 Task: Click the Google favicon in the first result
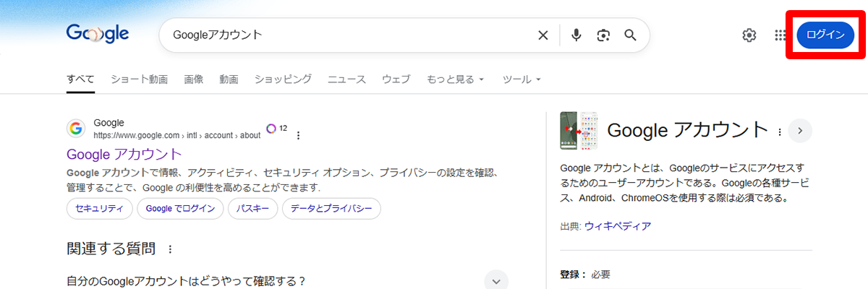76,129
